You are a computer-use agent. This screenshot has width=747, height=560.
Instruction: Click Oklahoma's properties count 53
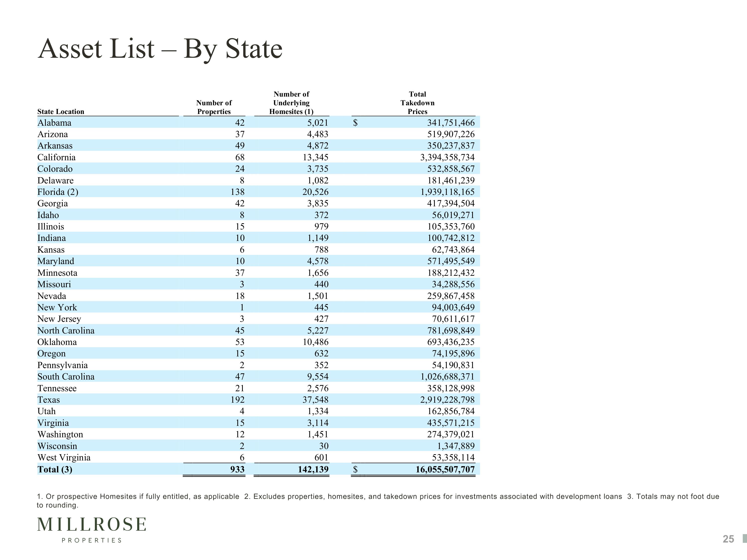point(240,342)
